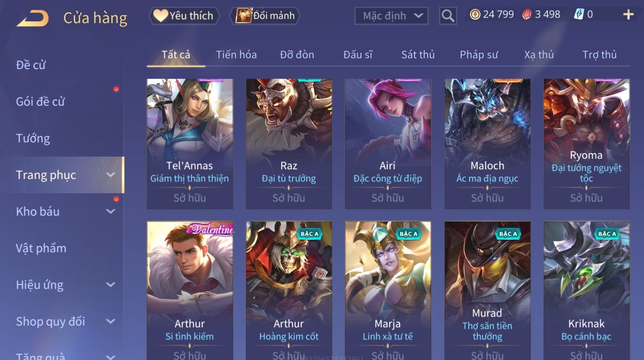
Task: Expand the Shop quy đổi section
Action: pos(110,321)
